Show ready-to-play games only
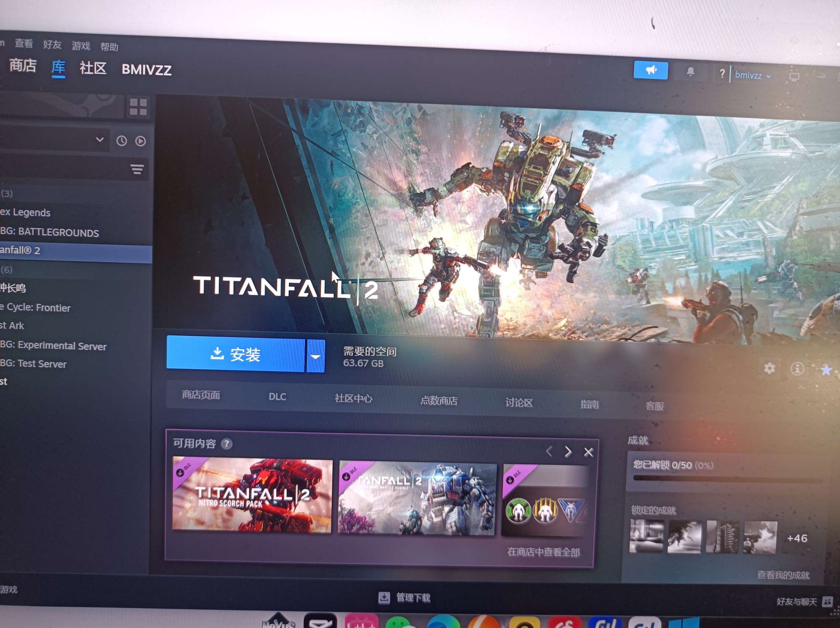Viewport: 840px width, 628px height. pos(141,141)
